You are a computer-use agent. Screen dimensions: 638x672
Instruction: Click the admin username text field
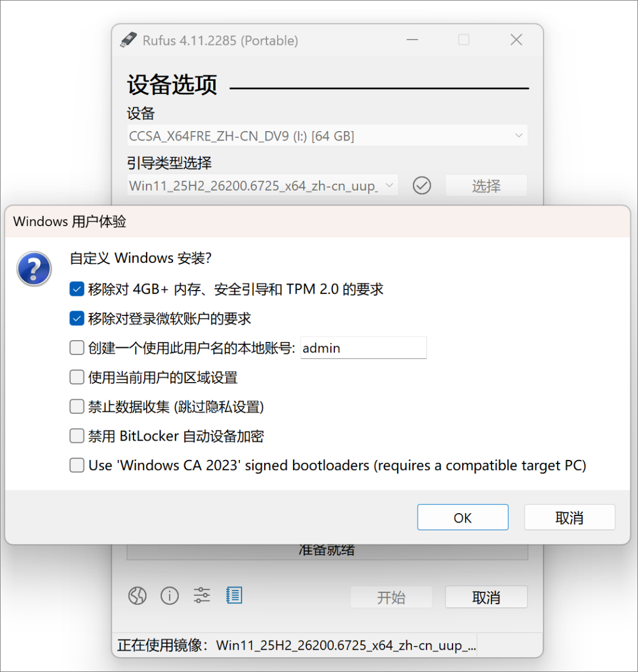(x=363, y=348)
